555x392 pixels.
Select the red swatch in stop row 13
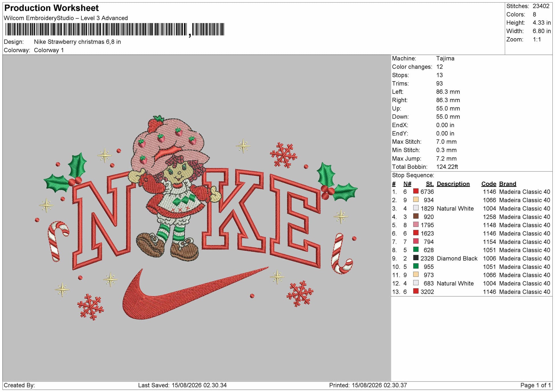(416, 291)
